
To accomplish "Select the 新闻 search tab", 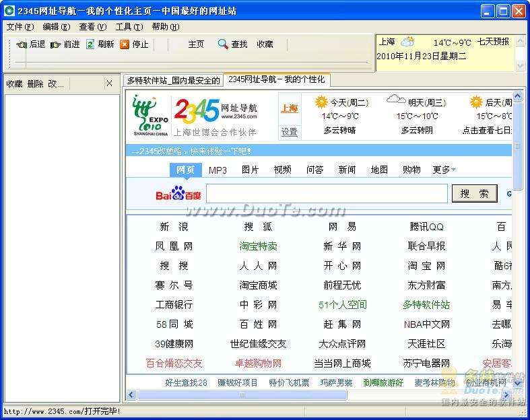I will pyautogui.click(x=347, y=170).
